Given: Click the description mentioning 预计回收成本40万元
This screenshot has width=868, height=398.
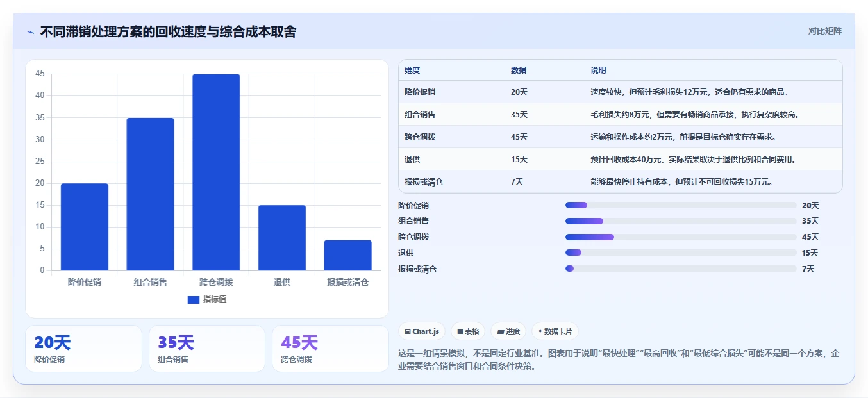Looking at the screenshot, I should [x=693, y=159].
